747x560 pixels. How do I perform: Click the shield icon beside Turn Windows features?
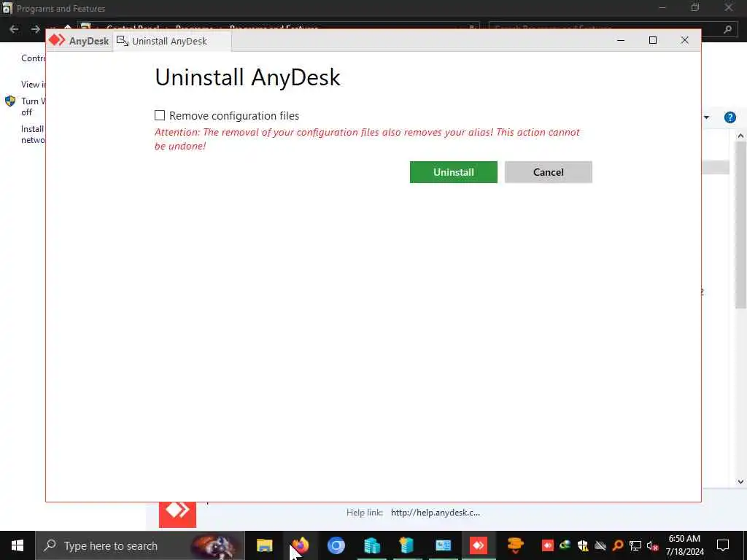pyautogui.click(x=10, y=101)
